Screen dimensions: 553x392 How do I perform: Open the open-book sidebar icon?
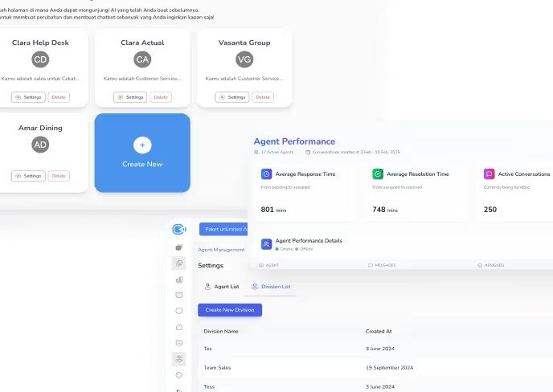[178, 295]
